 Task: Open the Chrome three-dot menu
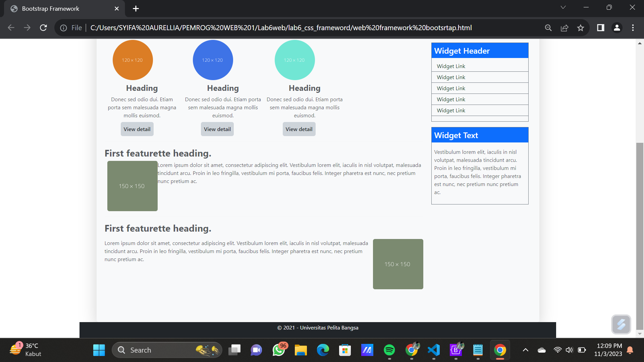click(633, 28)
